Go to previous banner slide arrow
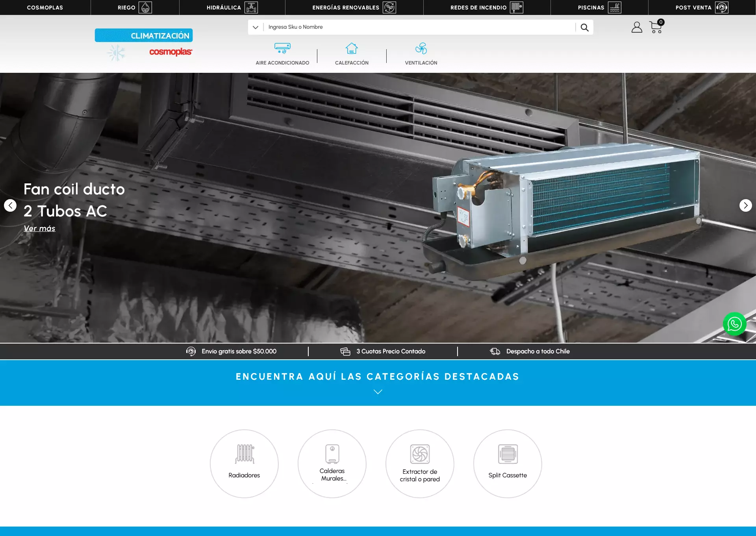 point(10,205)
